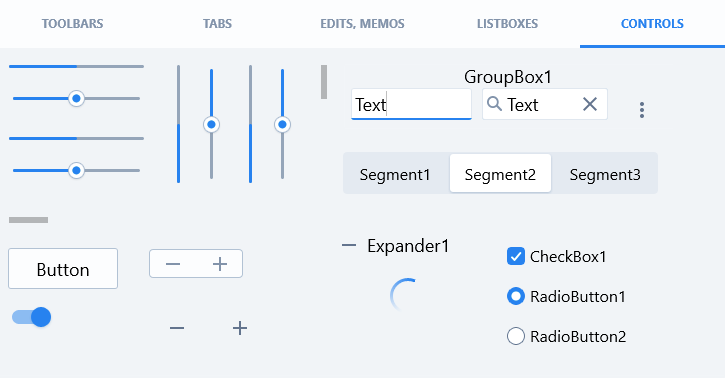725x378 pixels.
Task: Decrease value with bordered stepper minus
Action: [x=173, y=264]
